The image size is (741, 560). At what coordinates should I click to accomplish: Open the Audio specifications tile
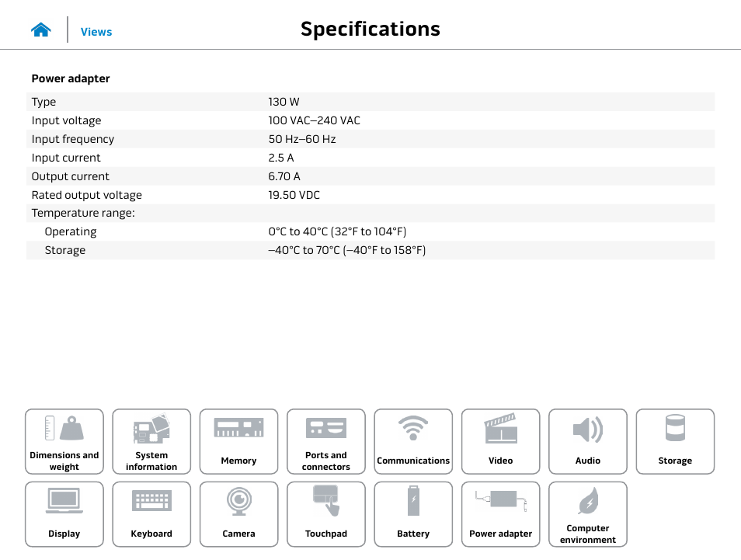[x=588, y=441]
